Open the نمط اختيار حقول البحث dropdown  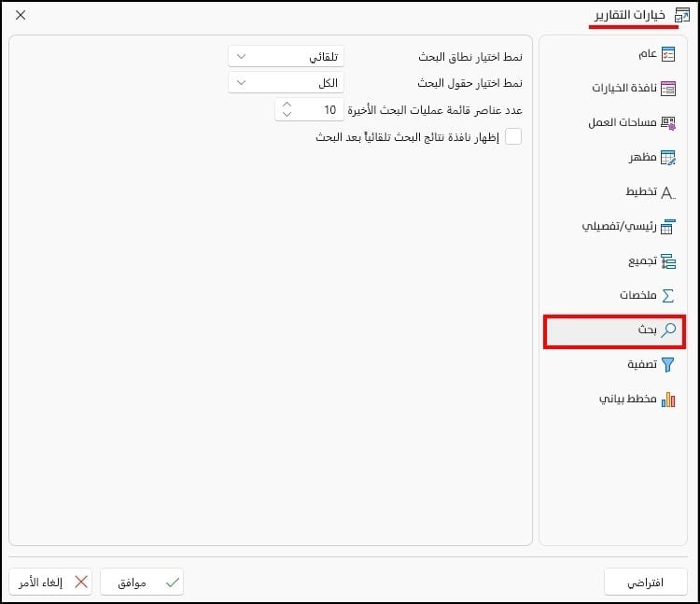(x=287, y=82)
